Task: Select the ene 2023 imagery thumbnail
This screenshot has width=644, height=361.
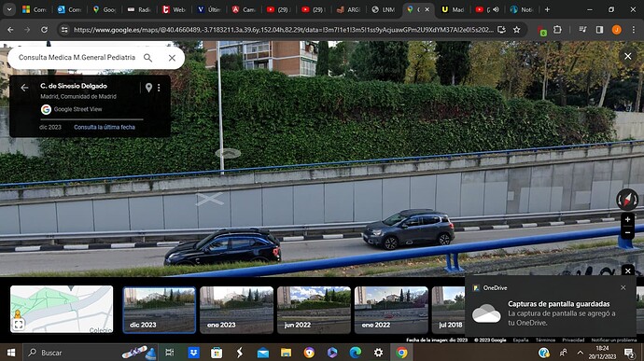Action: (x=236, y=310)
